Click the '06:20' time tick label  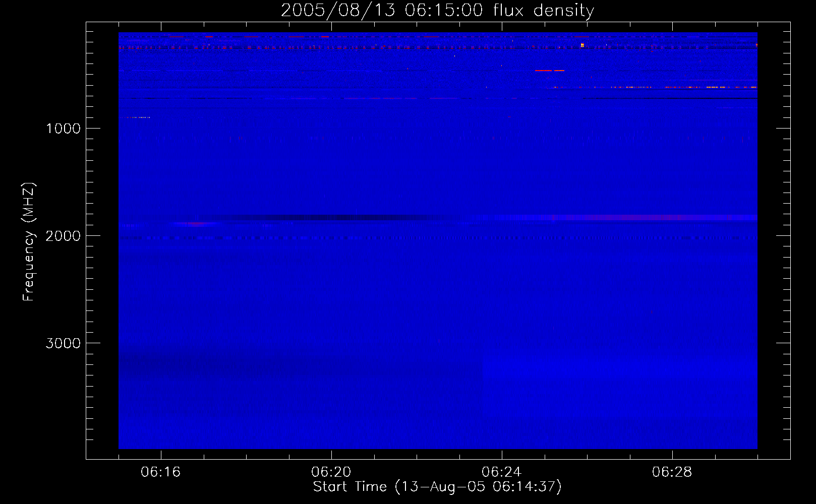tap(331, 472)
